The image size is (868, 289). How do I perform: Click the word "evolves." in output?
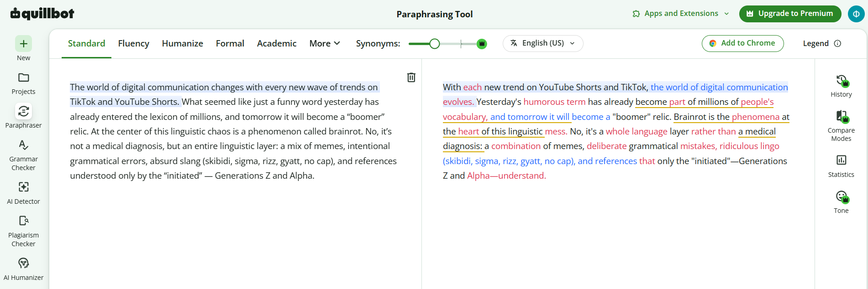click(x=458, y=102)
